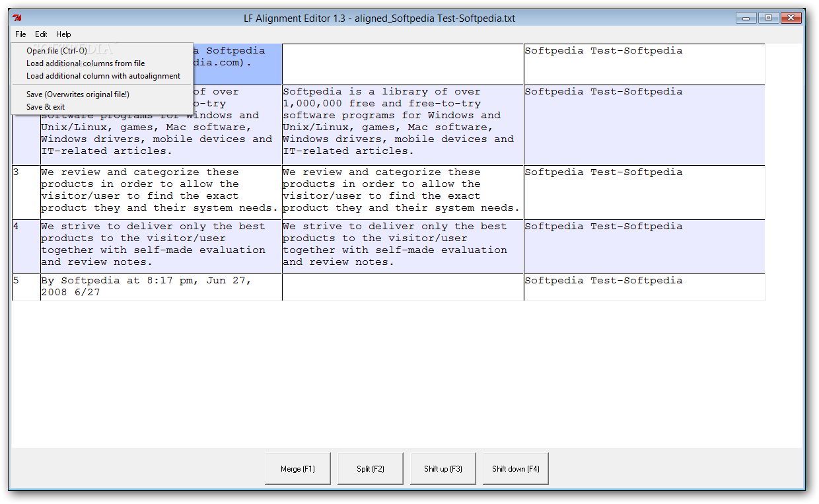This screenshot has width=819, height=504.
Task: Click second-column cell 'We review and categorize these'
Action: [403, 192]
